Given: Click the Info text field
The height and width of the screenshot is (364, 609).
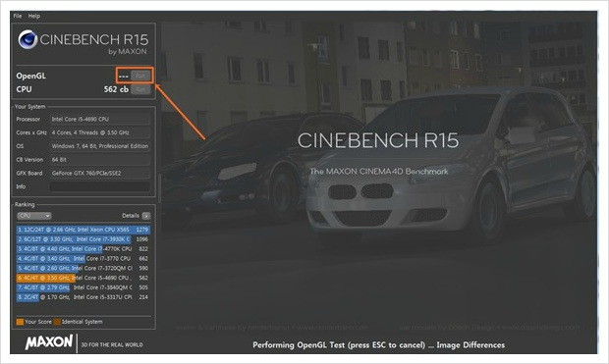Looking at the screenshot, I should point(100,186).
